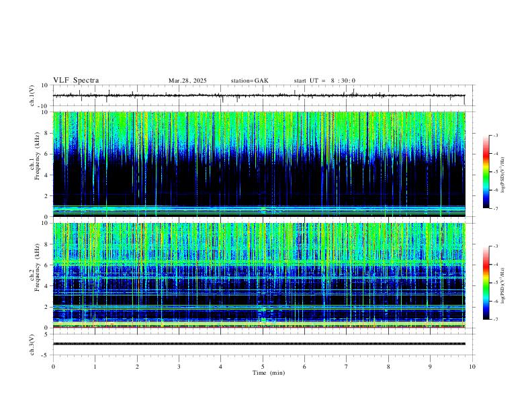Click time axis tick label "9"

tap(430, 367)
